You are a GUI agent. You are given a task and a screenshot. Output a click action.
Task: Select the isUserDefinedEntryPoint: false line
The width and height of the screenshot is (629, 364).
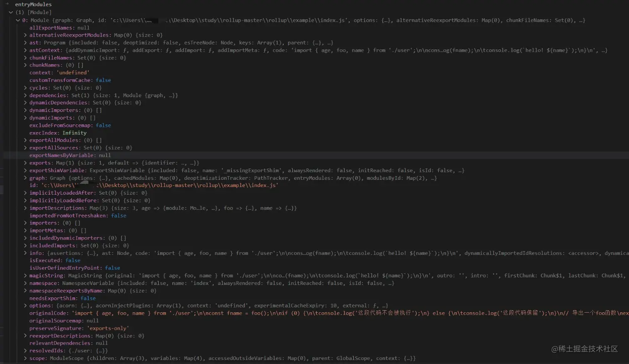click(75, 268)
